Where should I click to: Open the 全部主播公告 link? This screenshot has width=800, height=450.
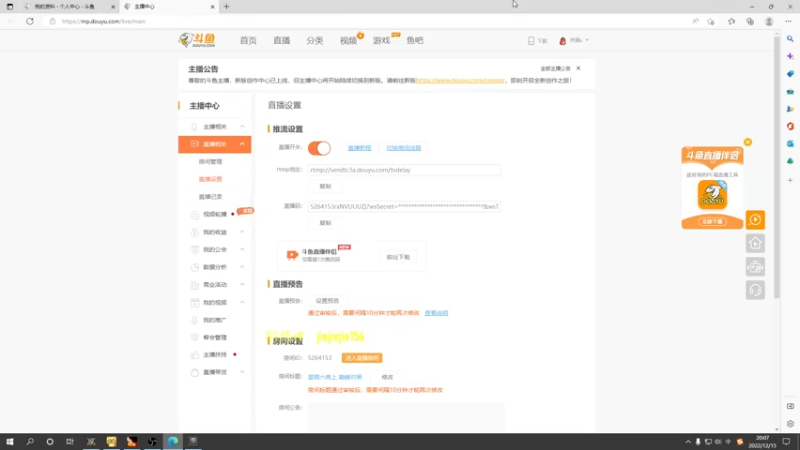coord(555,68)
